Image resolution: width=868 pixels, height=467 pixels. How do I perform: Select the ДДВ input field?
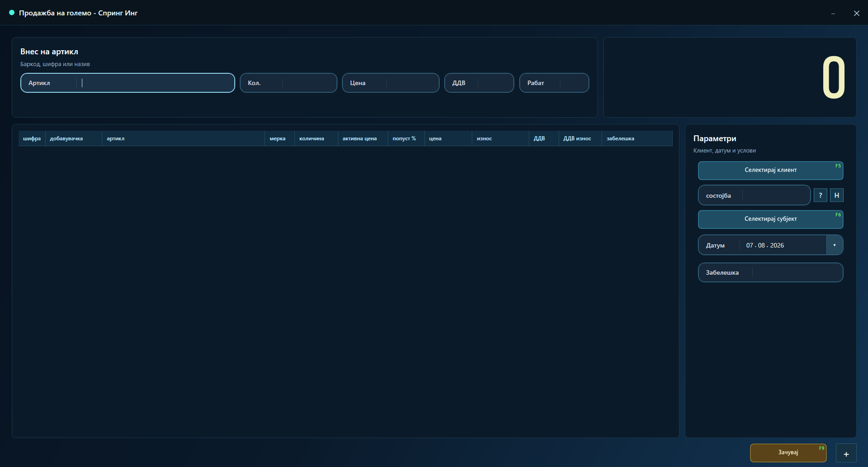(479, 83)
